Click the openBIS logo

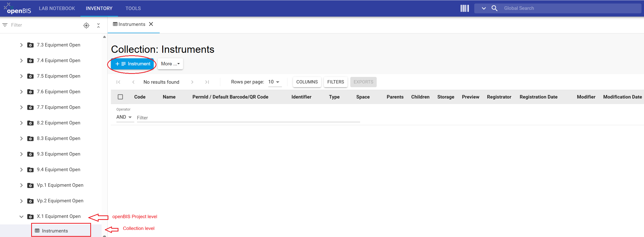(x=17, y=9)
